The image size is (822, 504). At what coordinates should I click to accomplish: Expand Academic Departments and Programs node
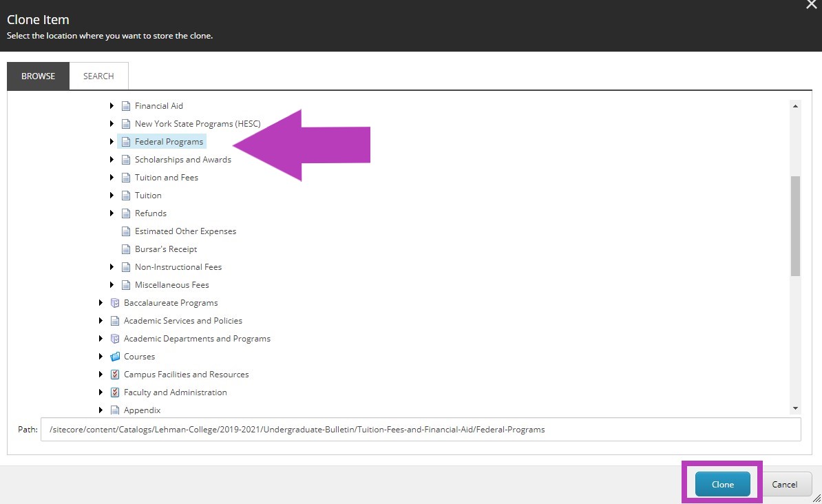coord(101,338)
